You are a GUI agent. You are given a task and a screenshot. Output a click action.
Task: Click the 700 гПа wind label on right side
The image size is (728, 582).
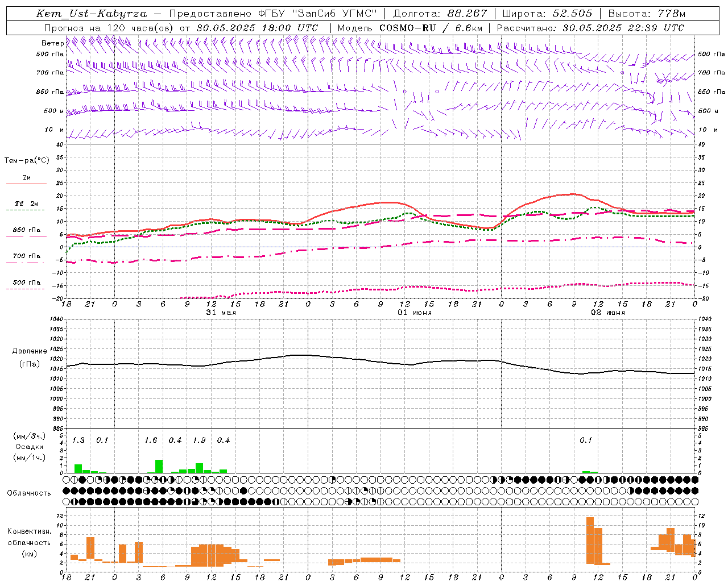coord(712,73)
